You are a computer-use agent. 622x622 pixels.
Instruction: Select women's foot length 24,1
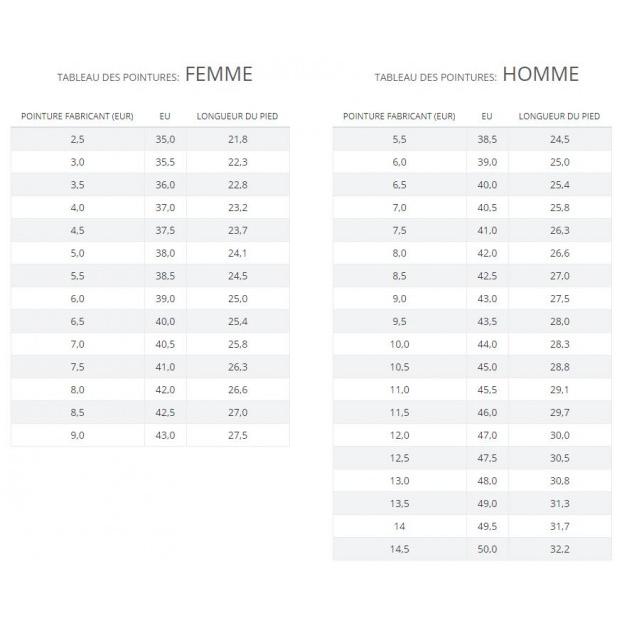[x=238, y=253]
